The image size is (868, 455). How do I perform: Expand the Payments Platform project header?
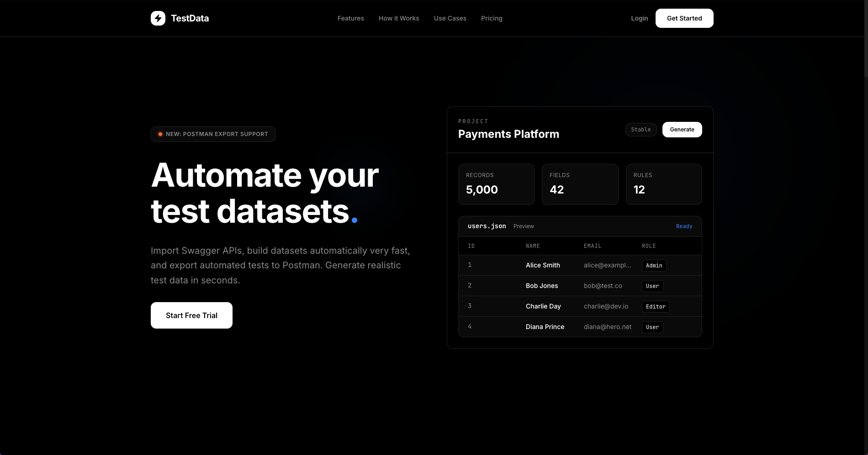coord(508,134)
